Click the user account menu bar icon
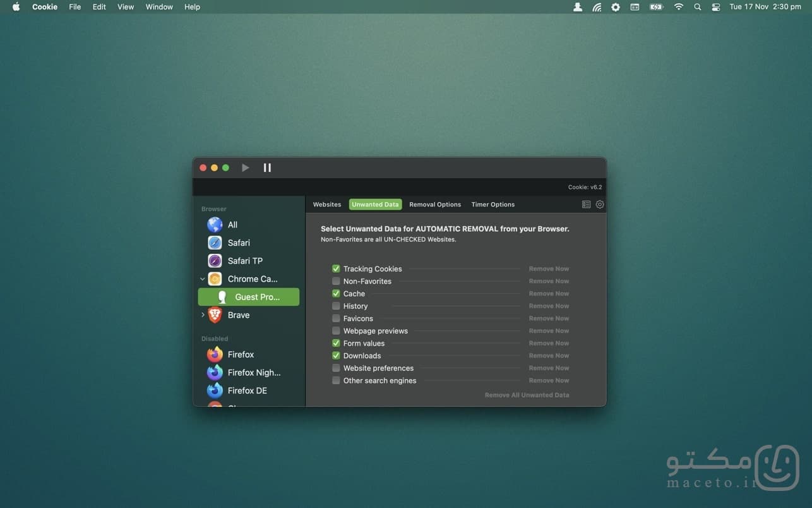The image size is (812, 508). tap(578, 7)
